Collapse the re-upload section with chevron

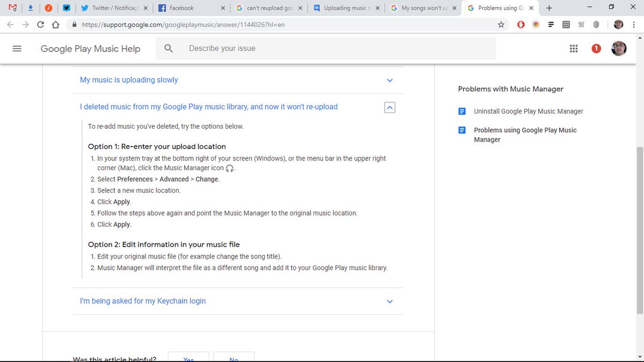[390, 107]
